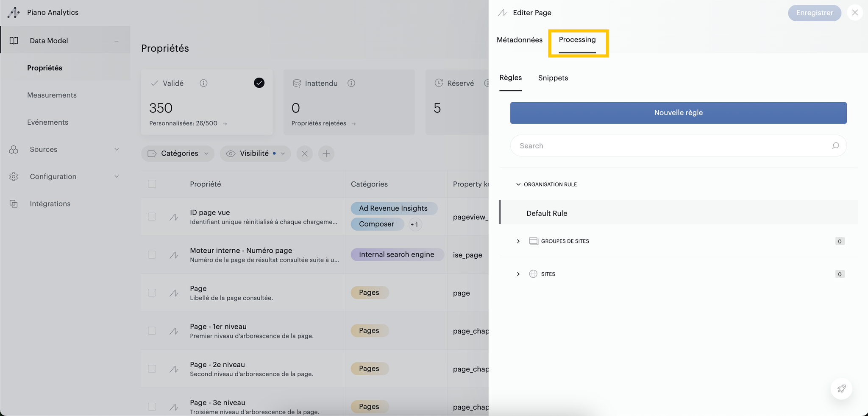The image size is (868, 416).
Task: Click the Intégrations sidebar icon
Action: click(14, 204)
